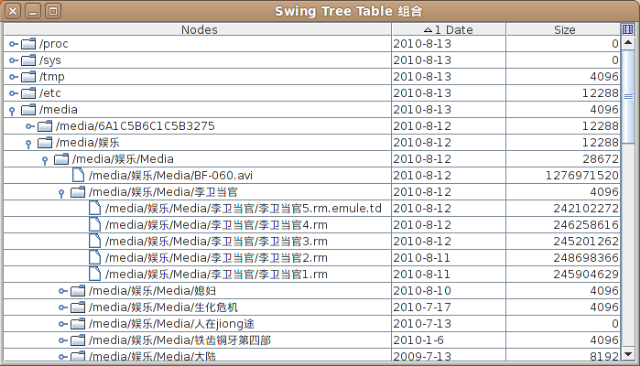Click the scrollbar down arrow
The image size is (640, 366).
coord(628,354)
